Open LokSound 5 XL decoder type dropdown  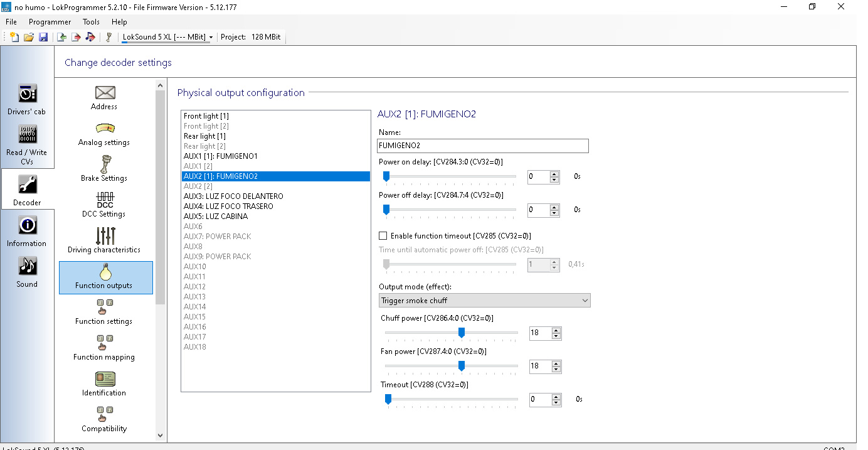pos(167,37)
